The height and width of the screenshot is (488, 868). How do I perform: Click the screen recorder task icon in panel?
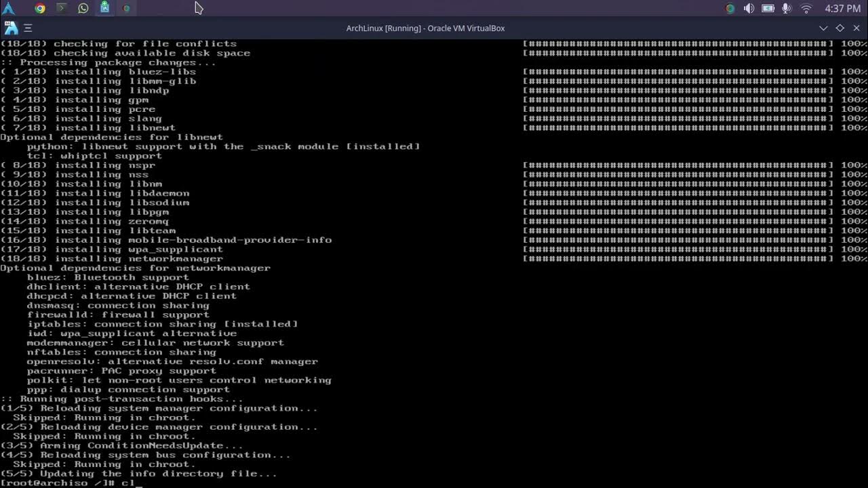(x=126, y=8)
